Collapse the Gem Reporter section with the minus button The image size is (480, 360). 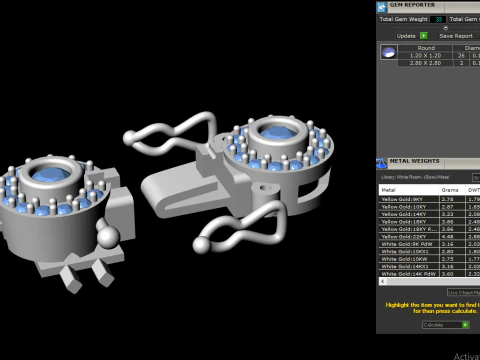pyautogui.click(x=446, y=28)
